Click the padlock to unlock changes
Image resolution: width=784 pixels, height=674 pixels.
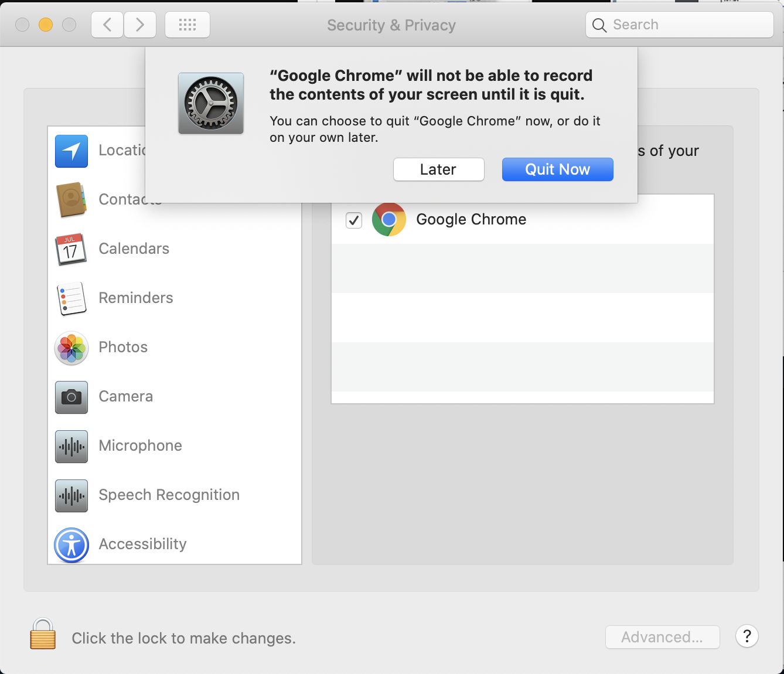coord(43,634)
